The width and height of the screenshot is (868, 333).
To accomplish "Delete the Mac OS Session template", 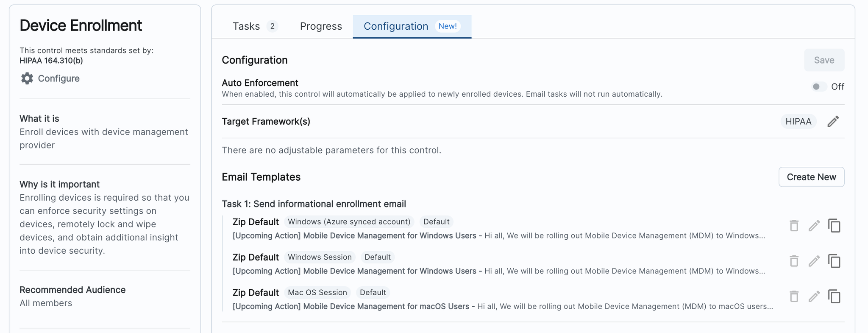I will click(x=794, y=296).
